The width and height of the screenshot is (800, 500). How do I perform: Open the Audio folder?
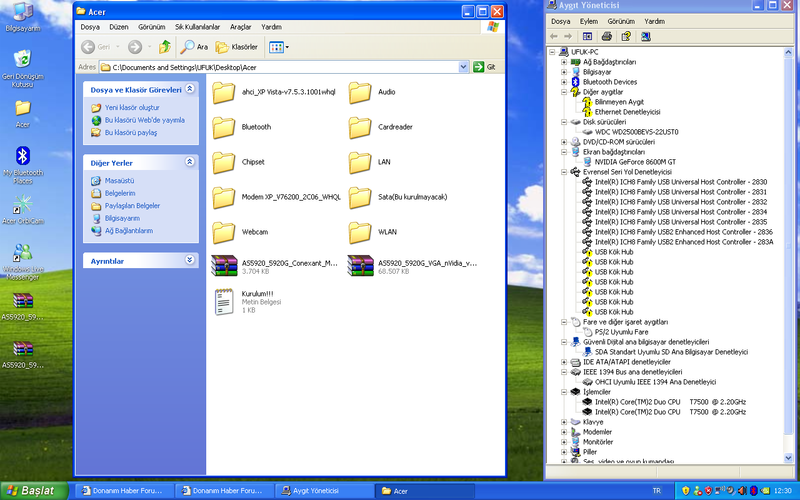360,93
